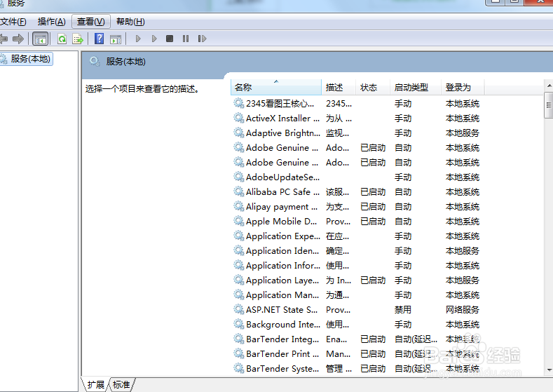Click 禁用 startup type of ASP.NET State

(x=403, y=310)
